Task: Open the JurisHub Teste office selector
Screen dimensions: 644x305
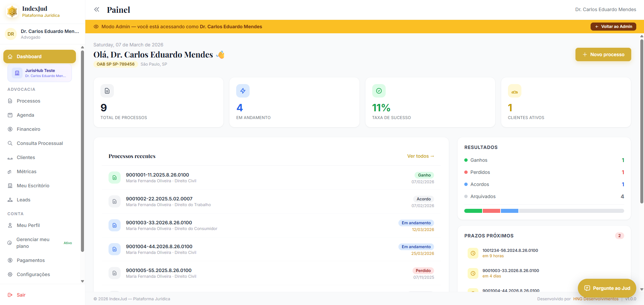Action: (40, 73)
